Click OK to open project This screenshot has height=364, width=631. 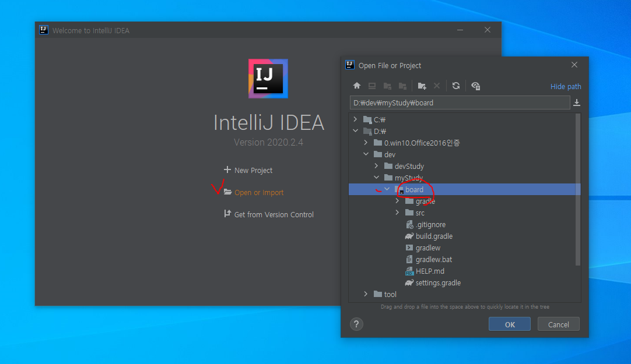coord(510,324)
